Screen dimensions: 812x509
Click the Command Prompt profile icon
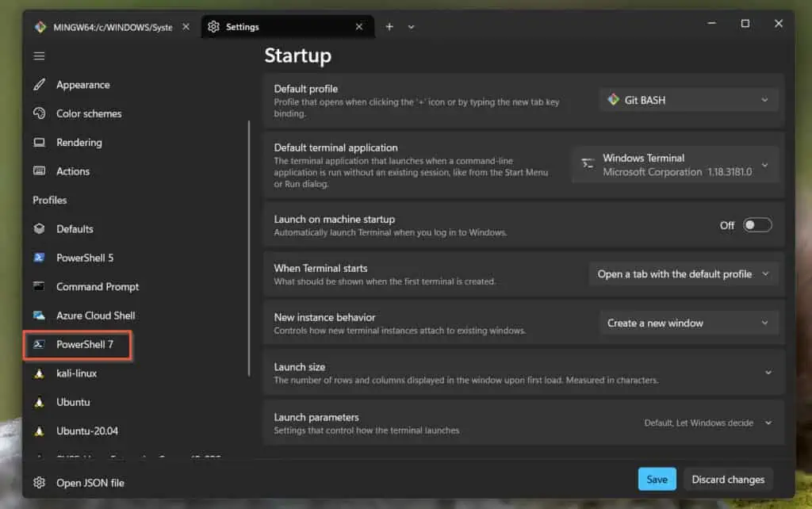click(x=40, y=286)
